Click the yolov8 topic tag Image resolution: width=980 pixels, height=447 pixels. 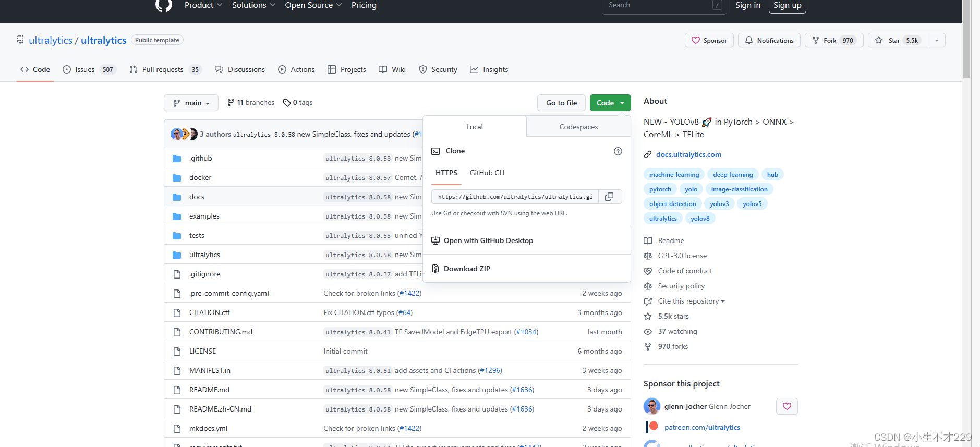pyautogui.click(x=700, y=219)
